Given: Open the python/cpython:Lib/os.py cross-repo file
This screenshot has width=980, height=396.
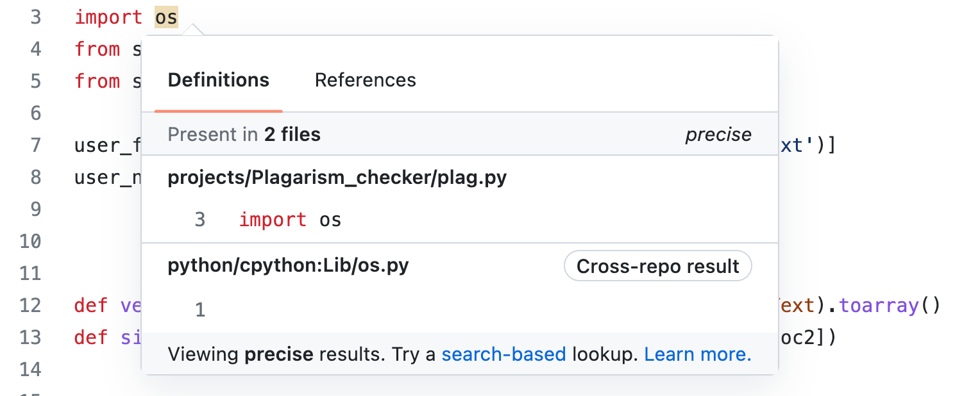Looking at the screenshot, I should [289, 265].
